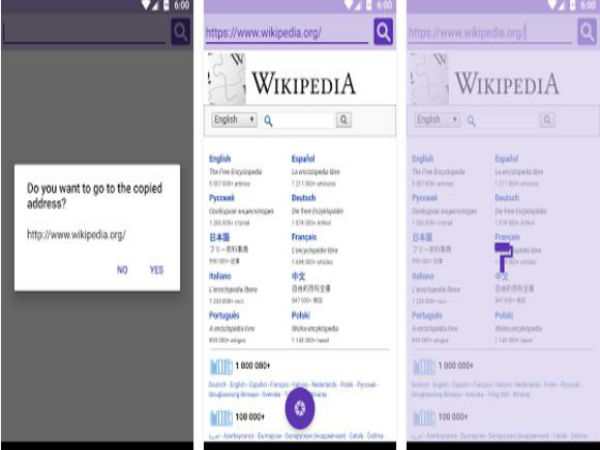This screenshot has width=600, height=450.
Task: Tap YES in the copied address dialog
Action: [156, 270]
